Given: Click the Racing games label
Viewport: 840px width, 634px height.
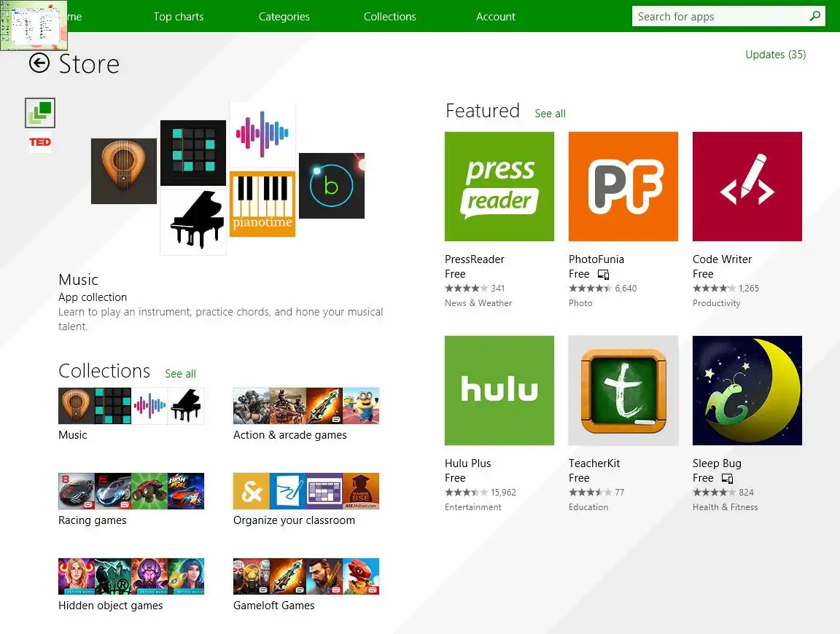Looking at the screenshot, I should coord(92,520).
